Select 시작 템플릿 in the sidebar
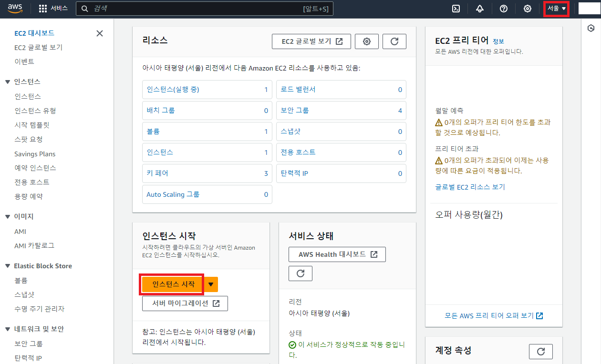The width and height of the screenshot is (601, 364). tap(32, 125)
